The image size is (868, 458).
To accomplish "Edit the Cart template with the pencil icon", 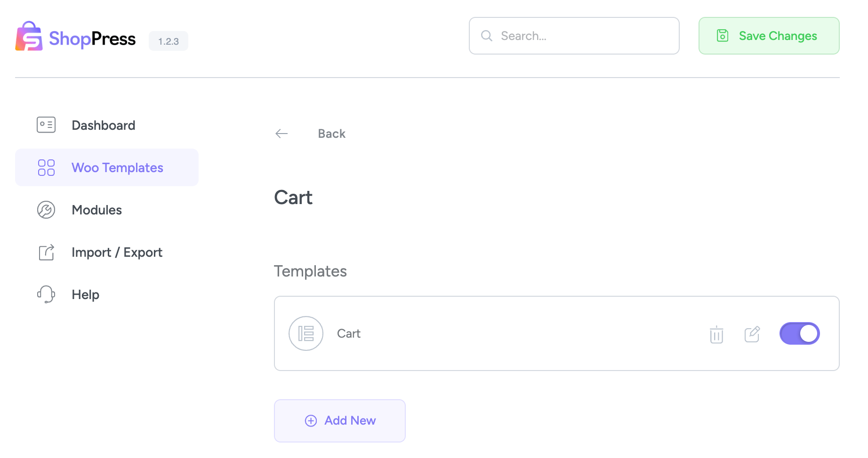I will coord(752,334).
